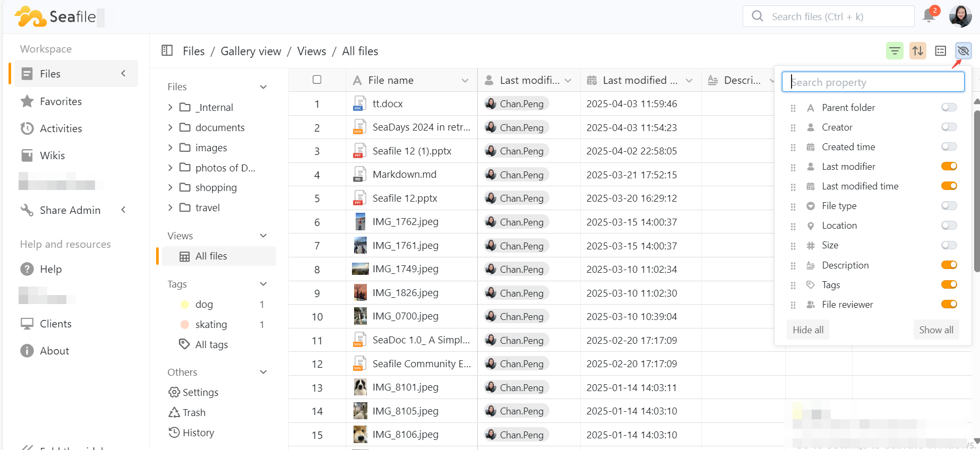Open the sort options icon

click(x=917, y=51)
